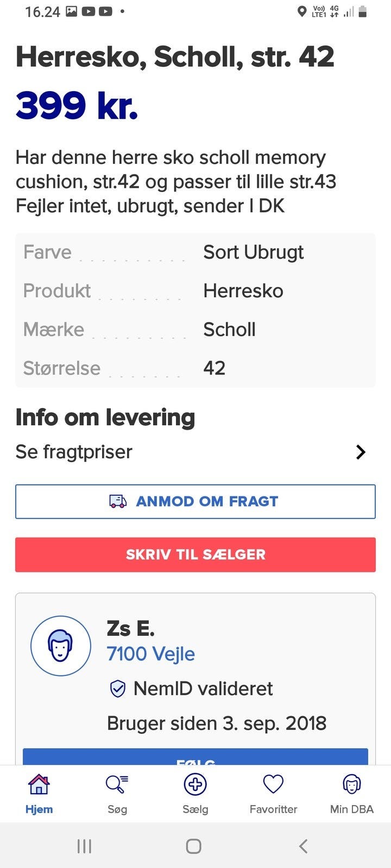Tap seller name Zs E.
Viewport: 391px width, 868px height.
131,628
